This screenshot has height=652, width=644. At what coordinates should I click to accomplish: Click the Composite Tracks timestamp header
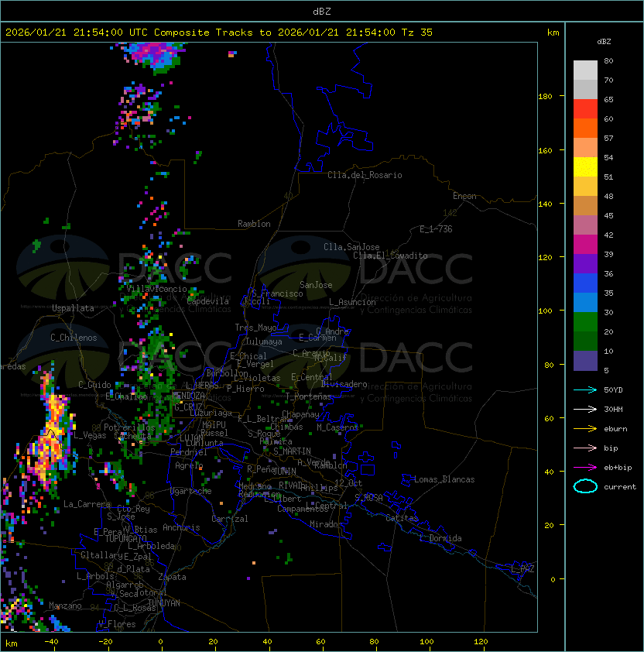219,33
